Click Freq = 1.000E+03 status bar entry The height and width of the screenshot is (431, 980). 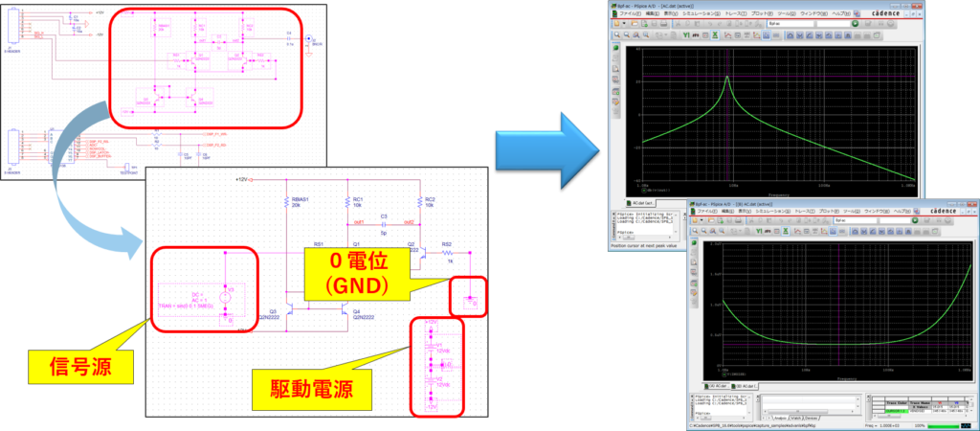pyautogui.click(x=881, y=425)
